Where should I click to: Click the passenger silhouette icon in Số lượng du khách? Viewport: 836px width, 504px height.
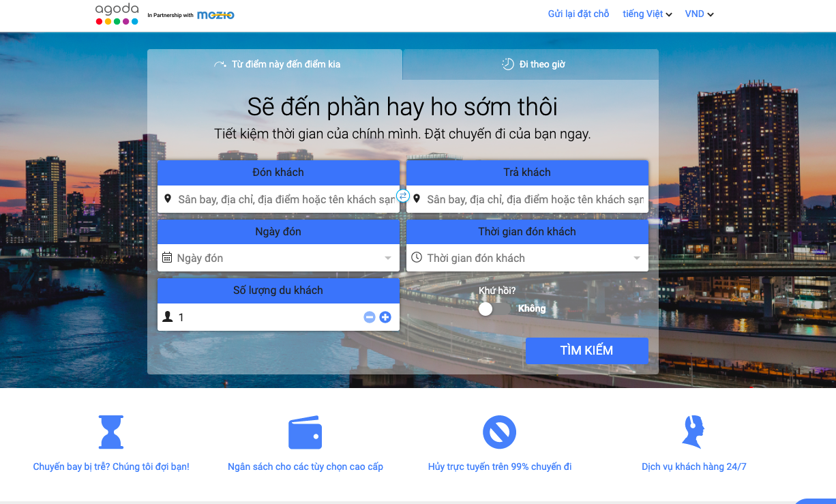click(x=168, y=316)
